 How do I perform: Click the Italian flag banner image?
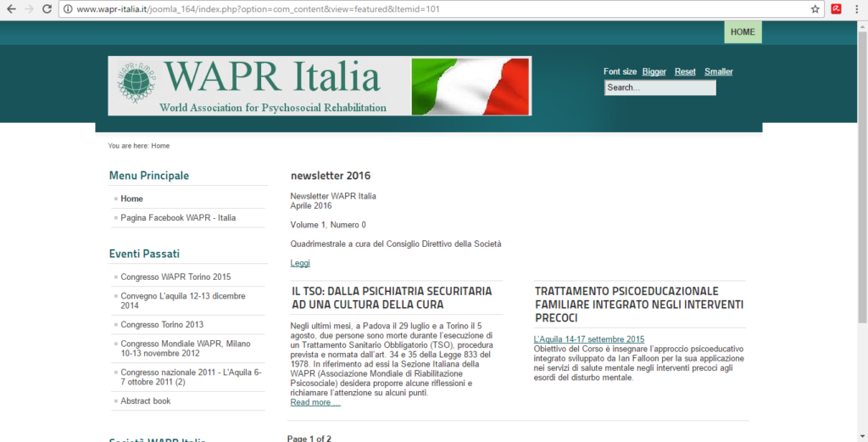tap(470, 87)
